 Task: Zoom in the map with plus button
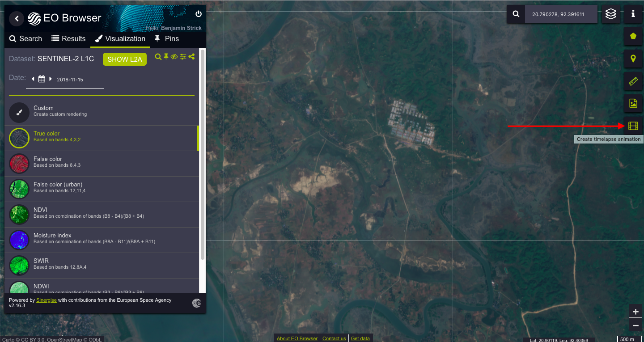pyautogui.click(x=636, y=312)
